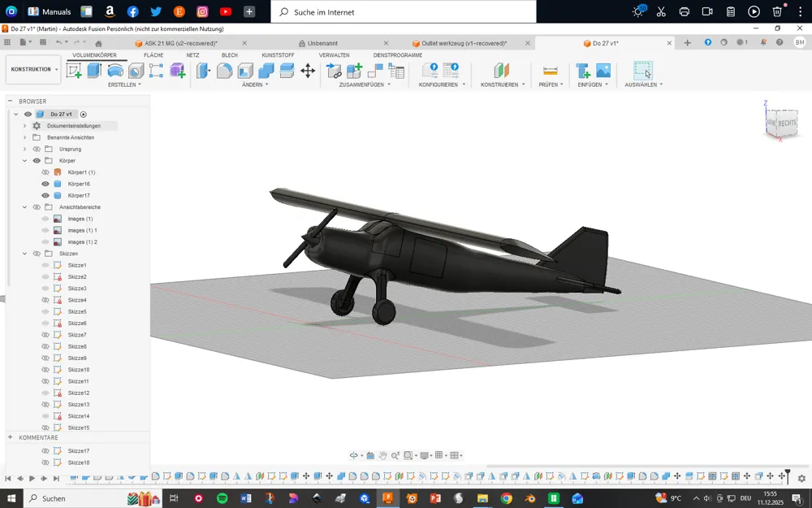Switch to the Kunststoff ribbon tab
Image resolution: width=812 pixels, height=508 pixels.
tap(278, 55)
